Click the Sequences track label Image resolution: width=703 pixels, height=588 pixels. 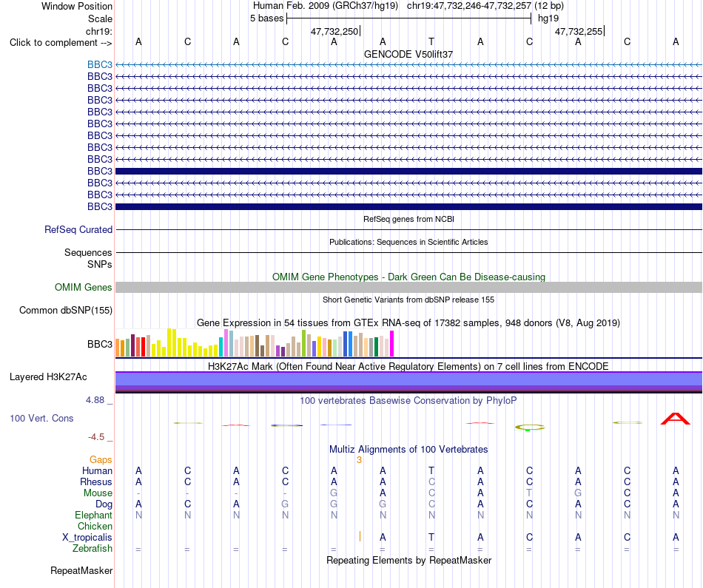(88, 252)
